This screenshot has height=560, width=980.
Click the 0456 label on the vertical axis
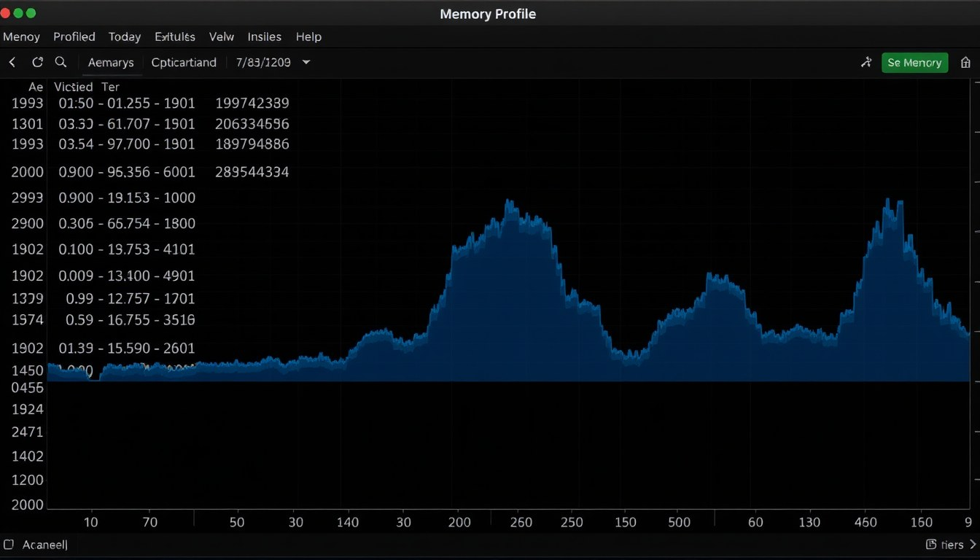[x=28, y=389]
